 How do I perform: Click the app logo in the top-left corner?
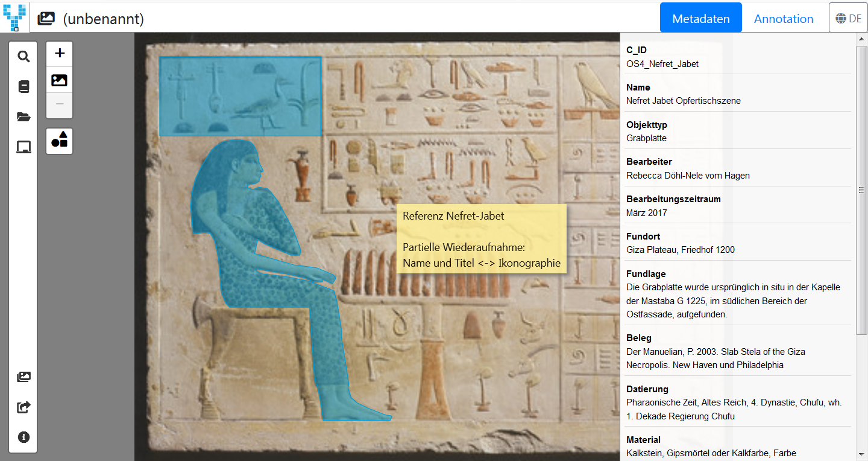coord(14,17)
